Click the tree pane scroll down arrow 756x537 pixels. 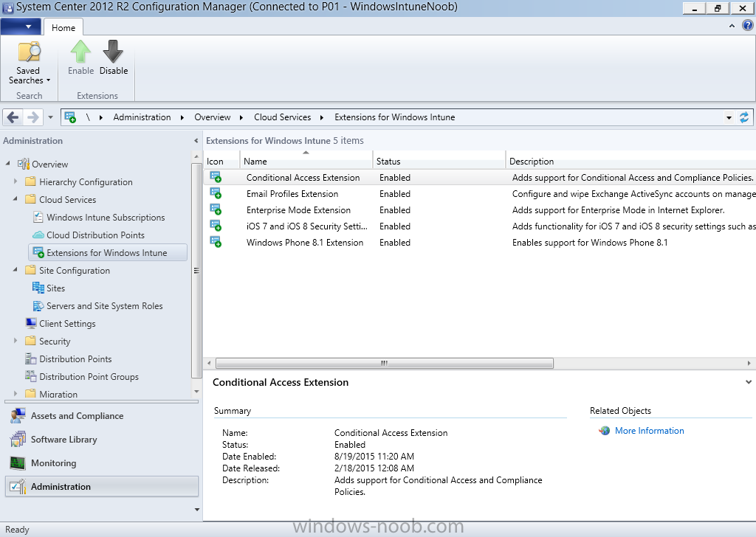click(x=196, y=392)
